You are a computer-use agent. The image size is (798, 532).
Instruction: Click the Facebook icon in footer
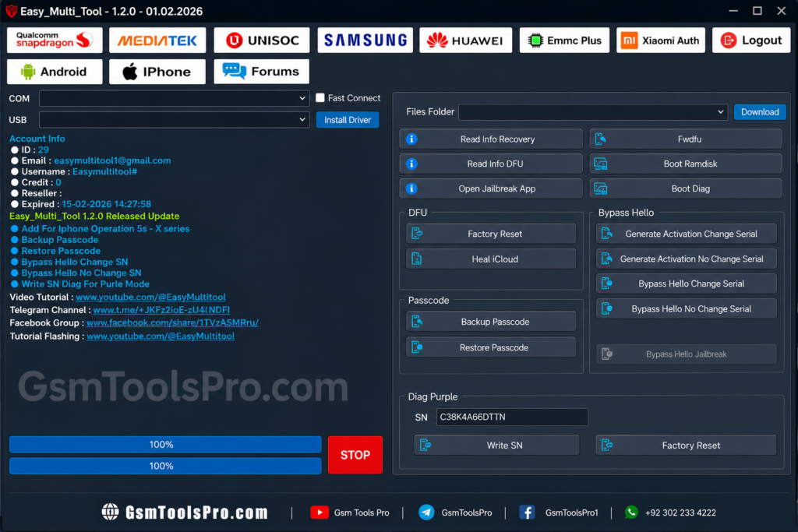coord(527,513)
